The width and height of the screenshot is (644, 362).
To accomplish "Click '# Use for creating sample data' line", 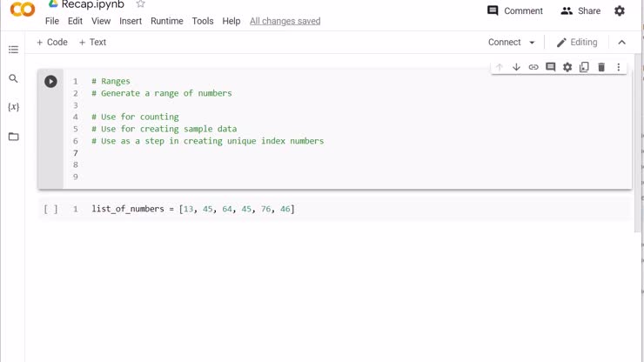I will click(164, 129).
